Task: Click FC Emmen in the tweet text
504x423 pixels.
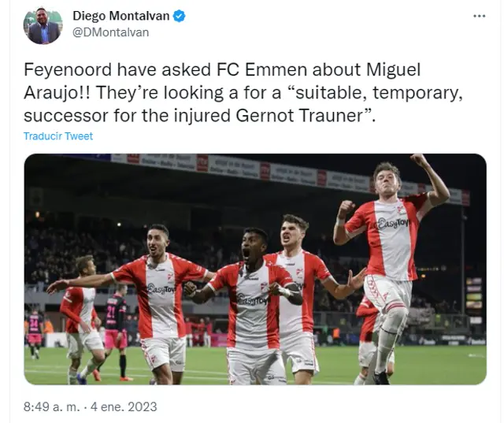Action: (x=261, y=69)
